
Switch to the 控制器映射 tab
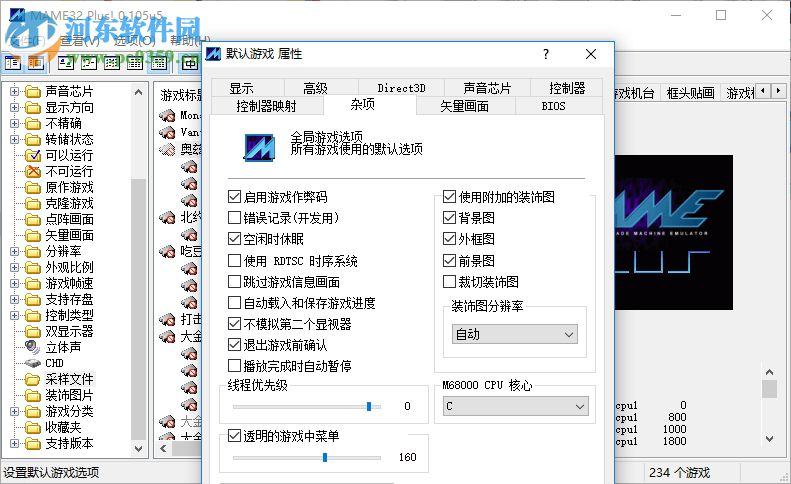[267, 106]
